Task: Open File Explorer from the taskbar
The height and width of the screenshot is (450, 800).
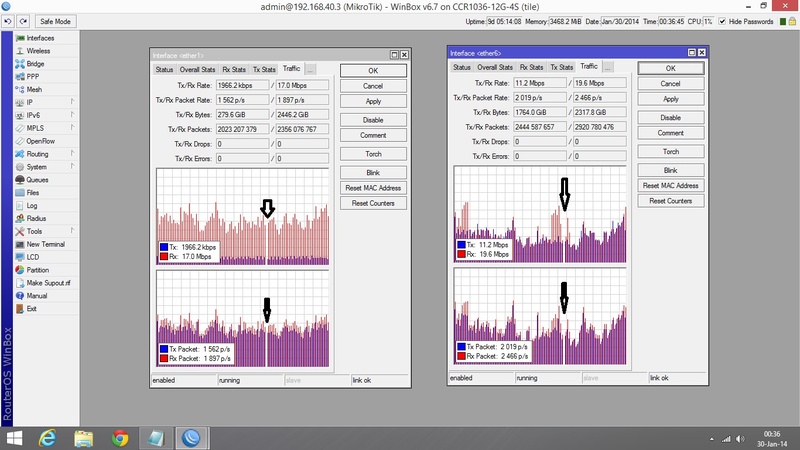Action: [84, 438]
